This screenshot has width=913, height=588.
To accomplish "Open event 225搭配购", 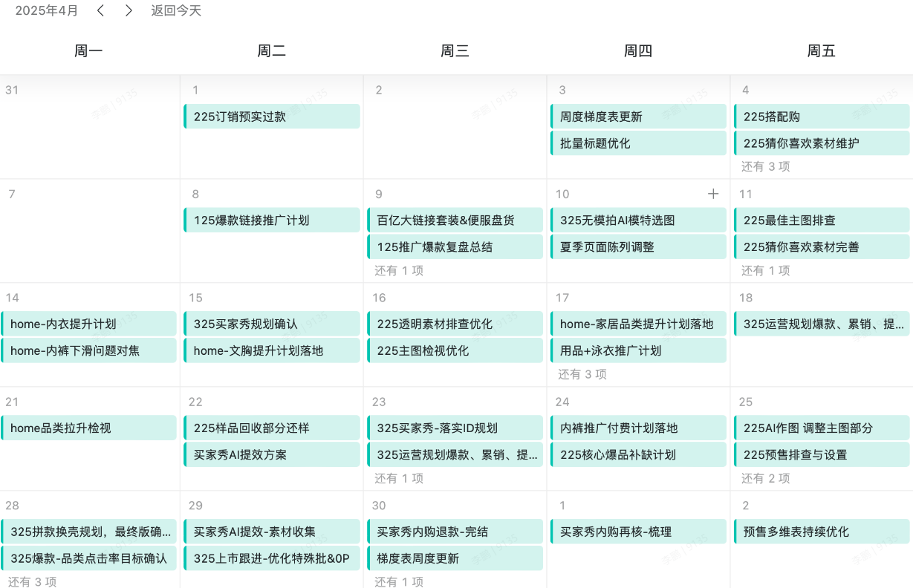I will click(x=822, y=117).
